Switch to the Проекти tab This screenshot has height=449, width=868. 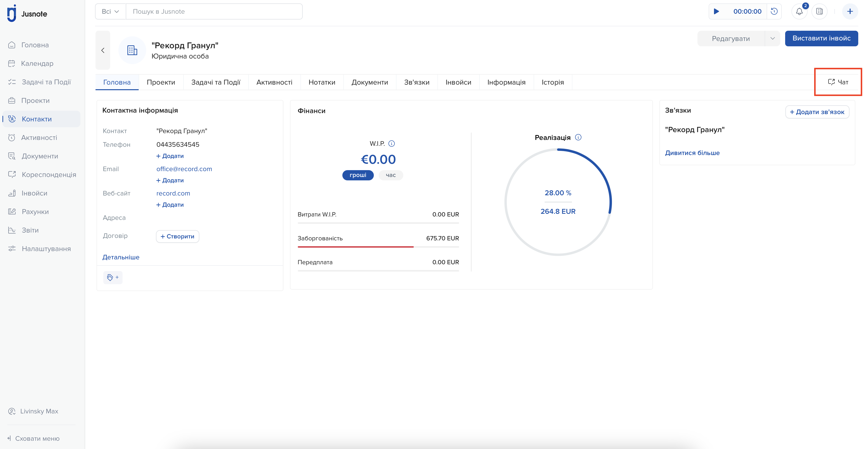tap(161, 82)
